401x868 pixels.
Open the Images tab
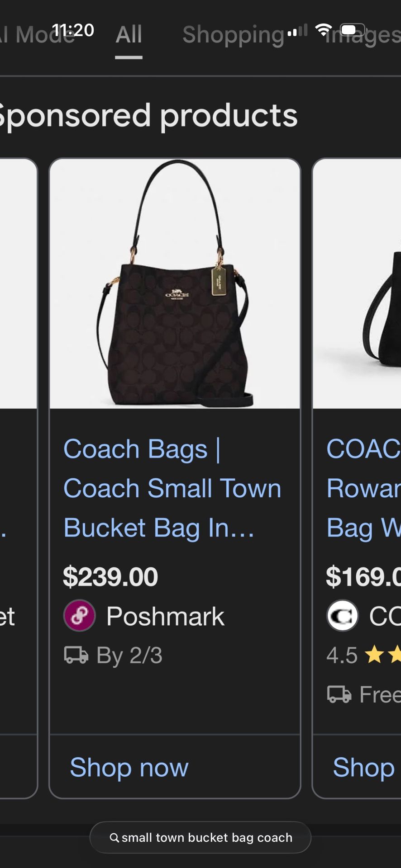(x=363, y=35)
